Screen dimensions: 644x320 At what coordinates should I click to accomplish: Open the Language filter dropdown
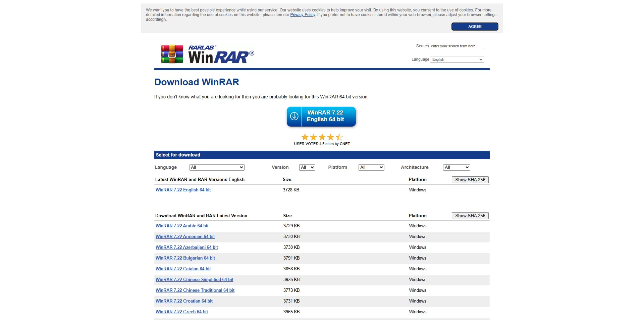217,167
